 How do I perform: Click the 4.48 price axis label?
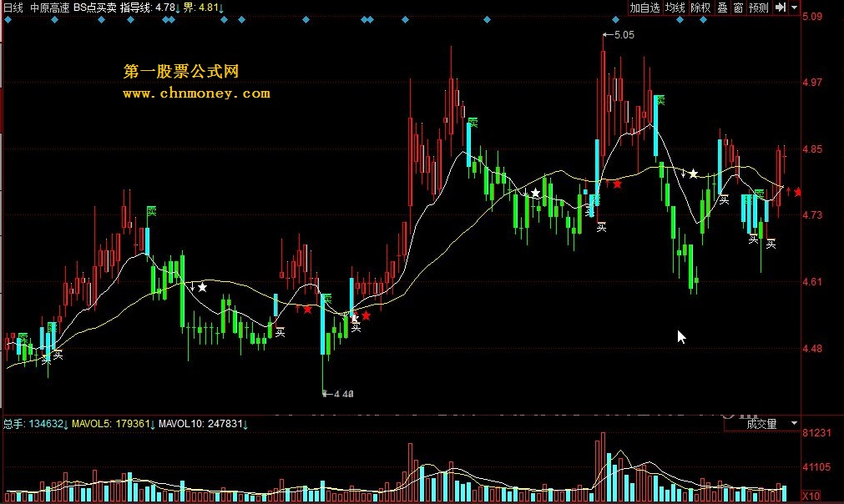click(x=812, y=349)
